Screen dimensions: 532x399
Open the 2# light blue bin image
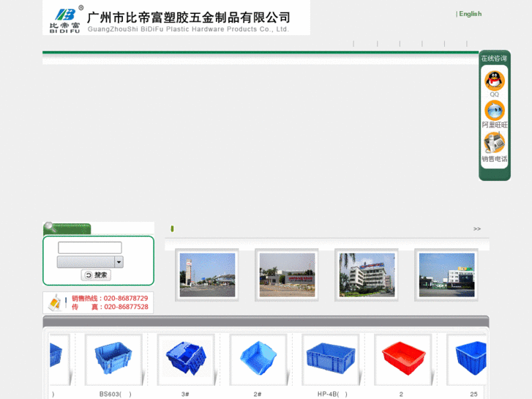tap(258, 359)
